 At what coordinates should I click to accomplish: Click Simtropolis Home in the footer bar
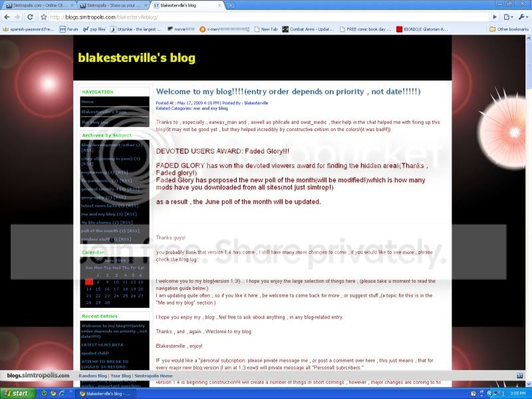coord(154,376)
